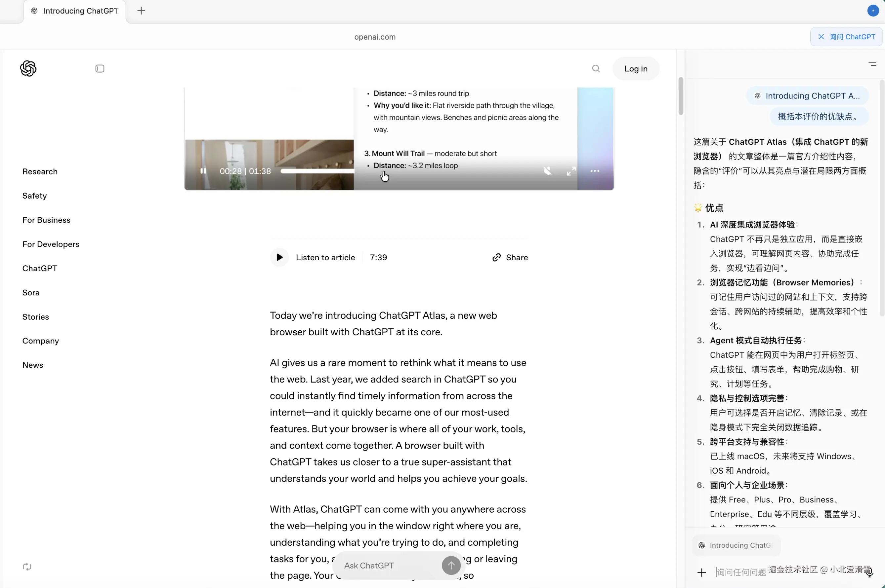Open ChatGPT sidebar options menu icon

(872, 64)
